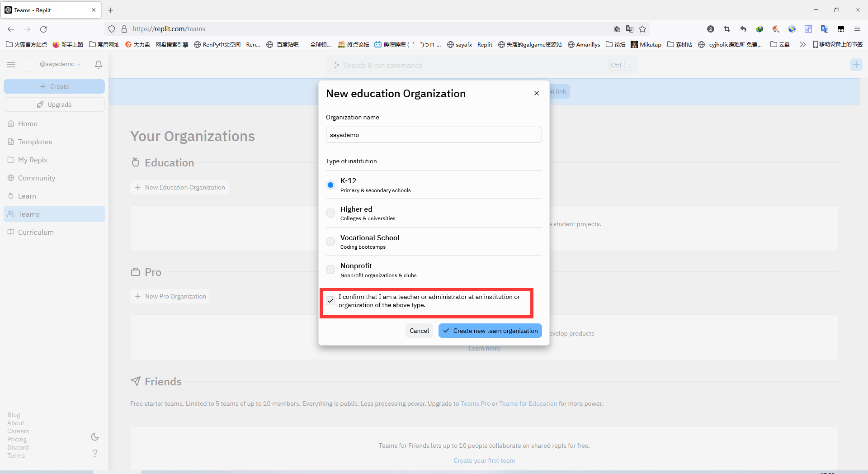
Task: Click the address bar URL
Action: (x=168, y=29)
